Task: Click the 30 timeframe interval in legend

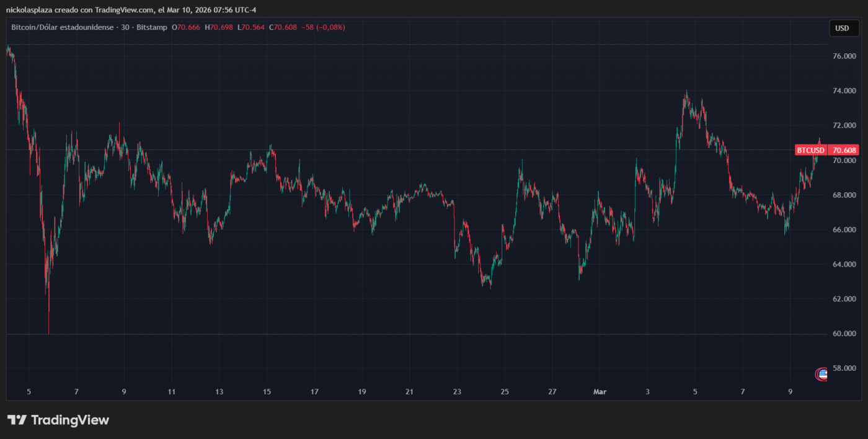Action: click(125, 27)
